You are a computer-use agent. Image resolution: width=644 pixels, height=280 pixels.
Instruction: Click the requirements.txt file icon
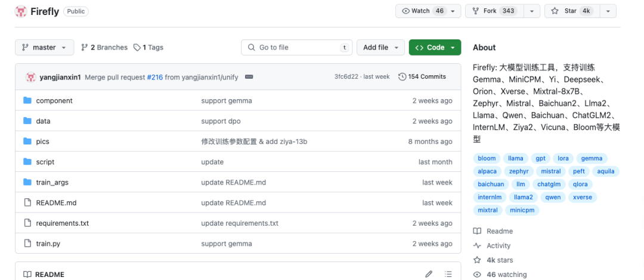27,223
